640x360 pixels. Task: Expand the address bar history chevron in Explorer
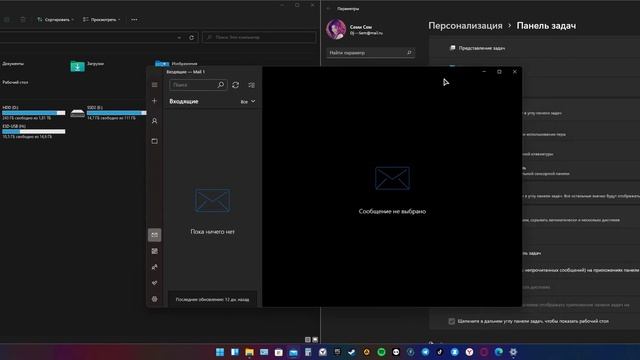[x=179, y=38]
